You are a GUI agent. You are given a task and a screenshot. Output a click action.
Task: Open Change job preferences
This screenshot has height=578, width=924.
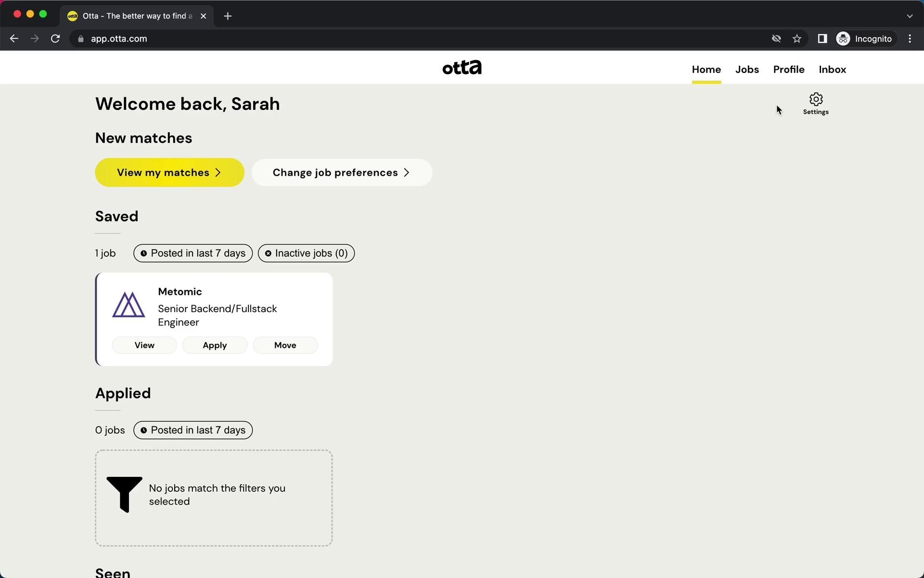point(341,172)
